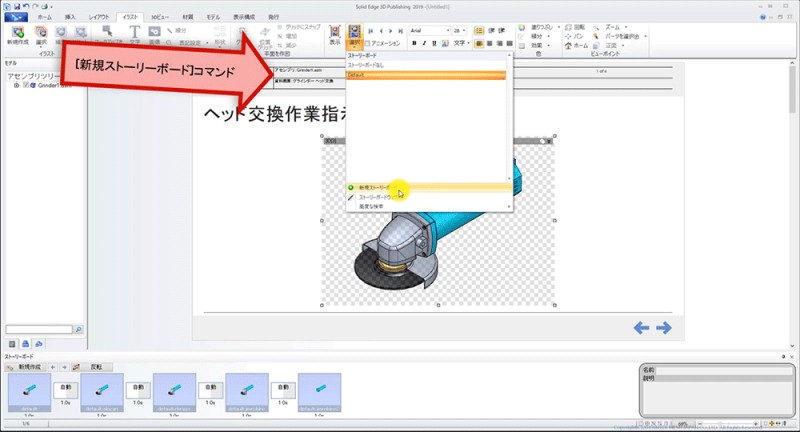Expand the Grinder1 tree node
The width and height of the screenshot is (800, 432).
click(16, 85)
